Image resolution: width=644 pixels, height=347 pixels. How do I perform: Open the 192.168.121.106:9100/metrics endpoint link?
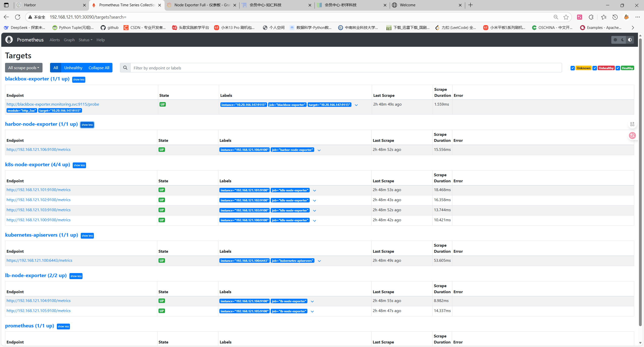[38, 150]
